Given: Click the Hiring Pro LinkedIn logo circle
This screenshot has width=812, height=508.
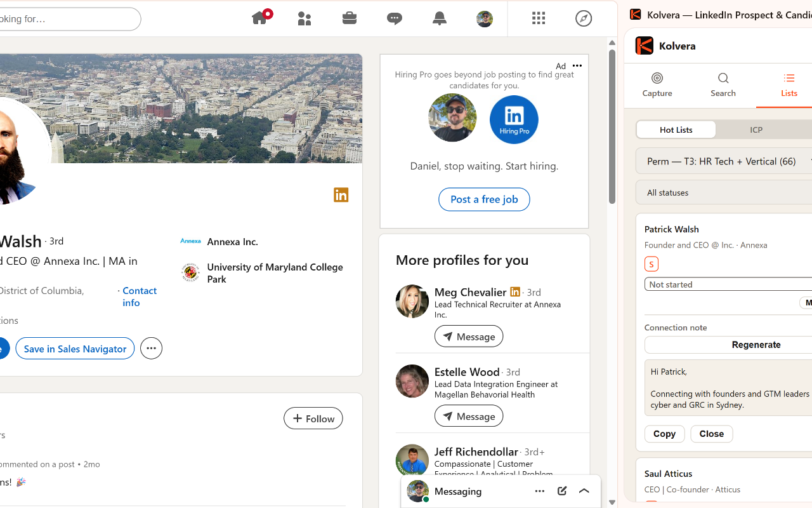Looking at the screenshot, I should (x=514, y=119).
